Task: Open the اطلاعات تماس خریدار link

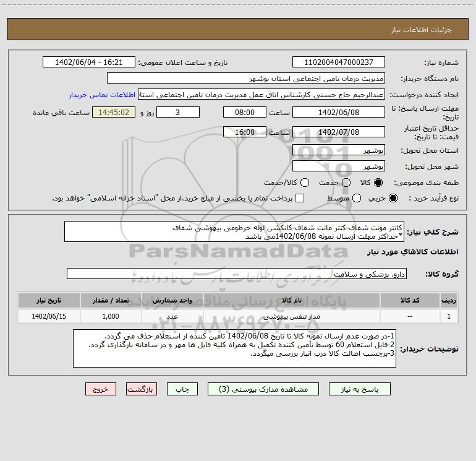Action: 102,95
